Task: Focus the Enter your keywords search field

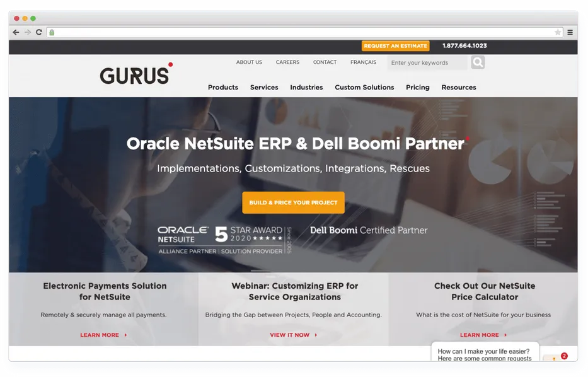Action: click(x=428, y=62)
